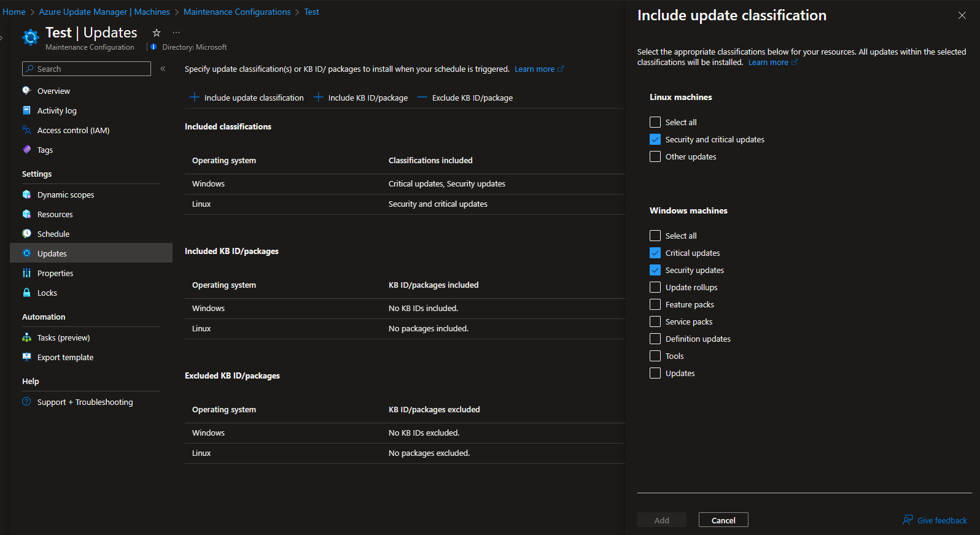Click Exclude KB ID/package toolbar button
The width and height of the screenshot is (980, 535).
465,98
